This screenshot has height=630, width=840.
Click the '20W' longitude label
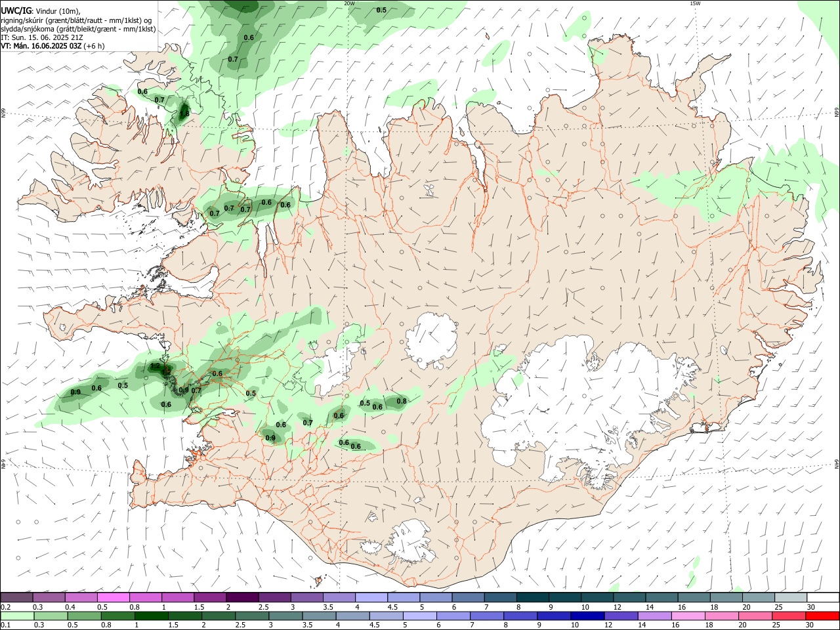tap(350, 3)
